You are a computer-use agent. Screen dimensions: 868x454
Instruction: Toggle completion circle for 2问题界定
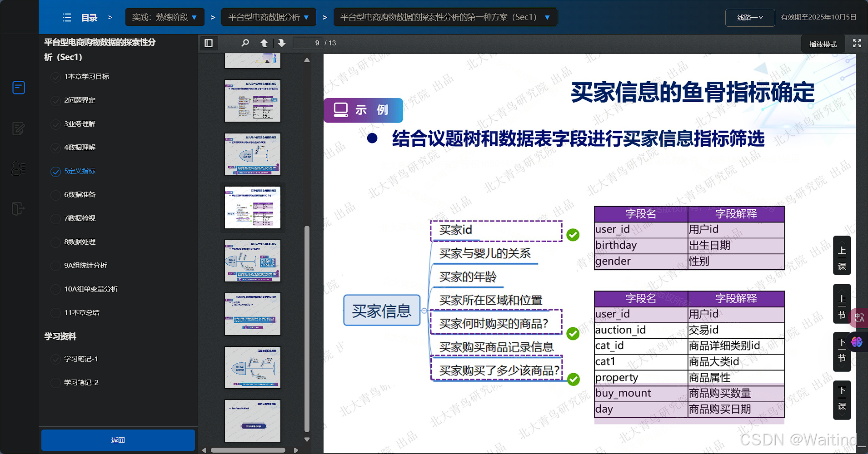coord(55,101)
